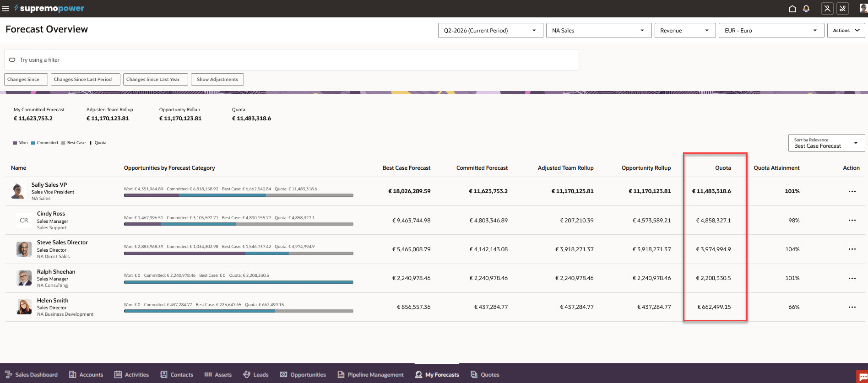Screen dimensions: 868x383
Task: Open the Opportunities tab
Action: 303,375
